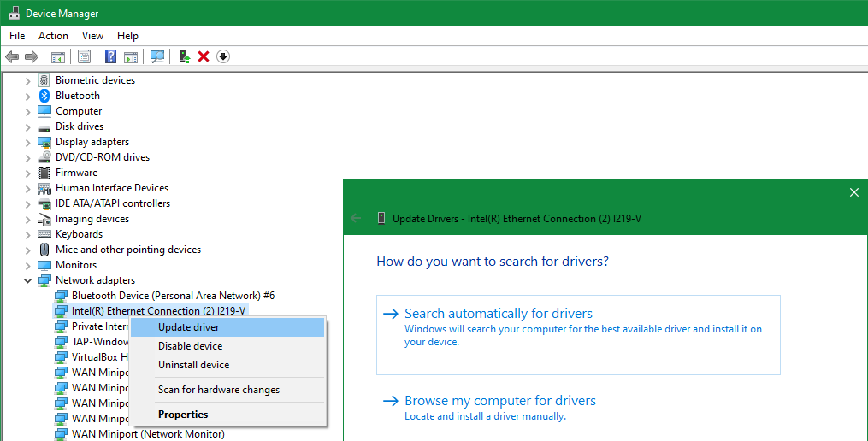Click the Help toolbar icon
Image resolution: width=868 pixels, height=441 pixels.
[110, 56]
